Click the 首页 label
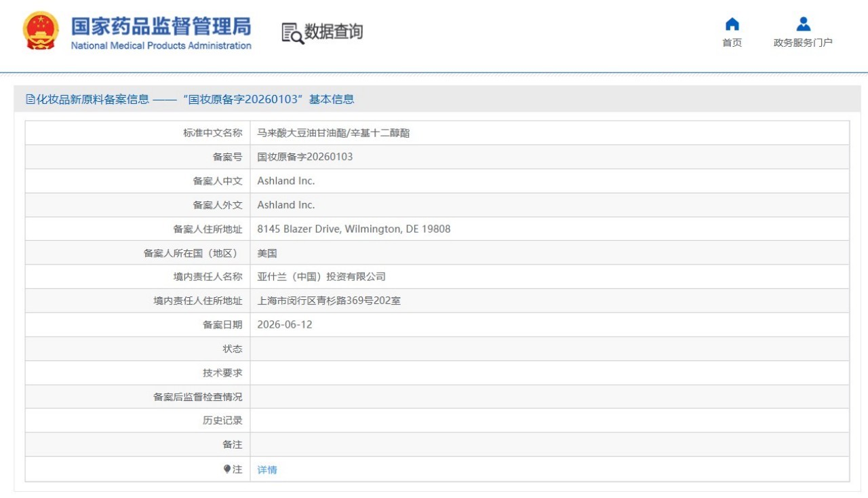 tap(732, 43)
